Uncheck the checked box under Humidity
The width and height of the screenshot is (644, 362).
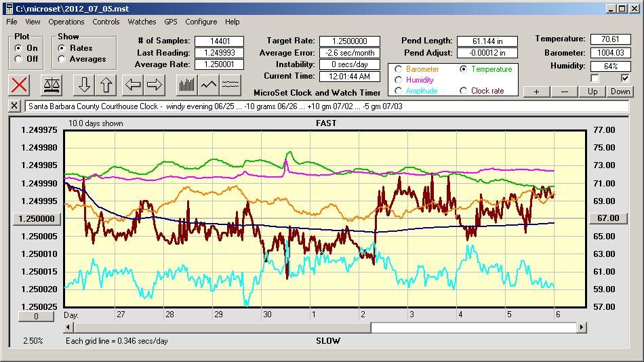pos(624,79)
